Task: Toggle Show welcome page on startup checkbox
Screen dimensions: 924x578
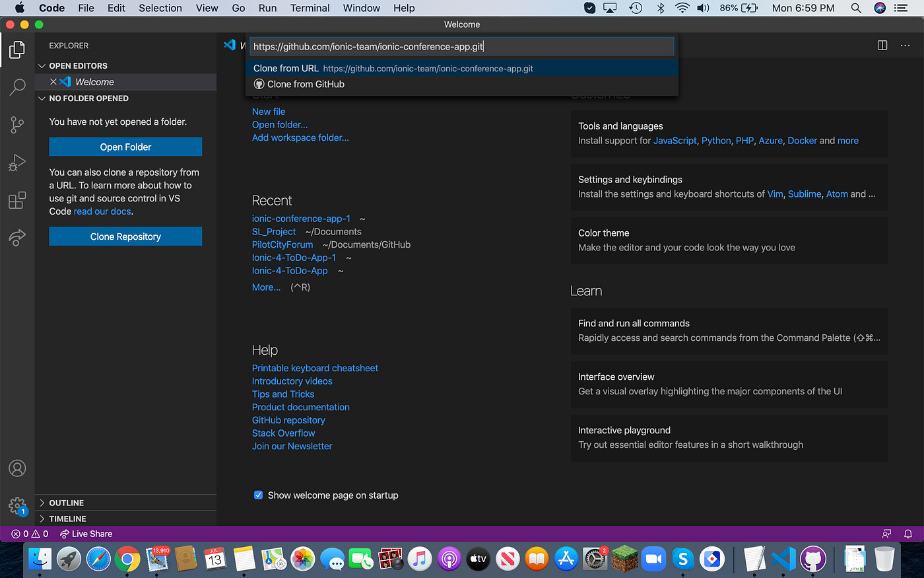Action: tap(259, 495)
